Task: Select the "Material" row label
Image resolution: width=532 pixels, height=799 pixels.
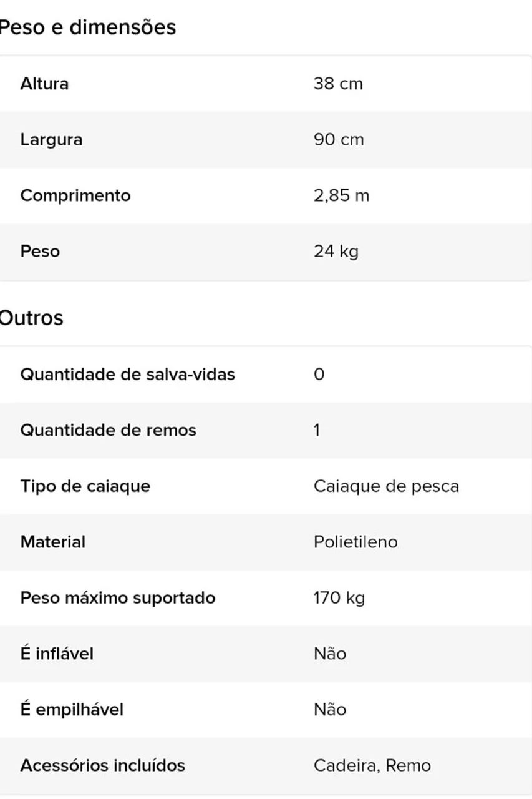Action: 52,542
